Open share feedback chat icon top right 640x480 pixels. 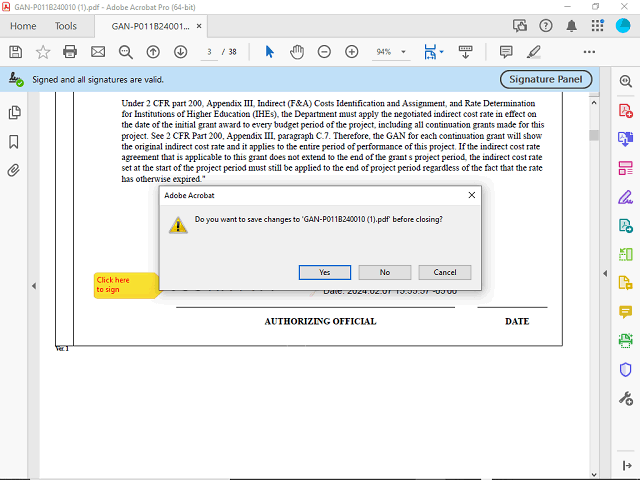(x=520, y=26)
